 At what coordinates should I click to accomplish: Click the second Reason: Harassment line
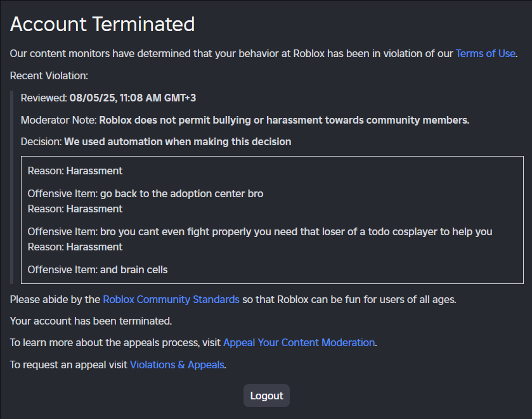click(75, 209)
